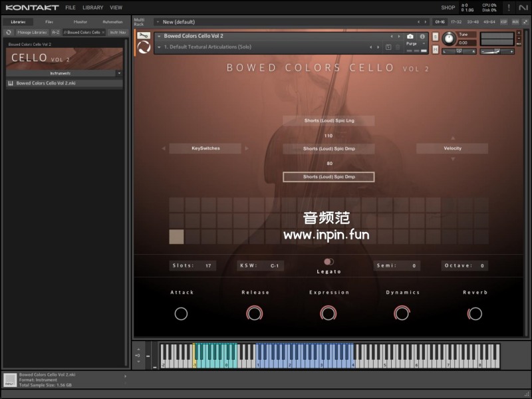The width and height of the screenshot is (532, 399).
Task: Clear the Bowed Colors Cello search filter
Action: [103, 32]
